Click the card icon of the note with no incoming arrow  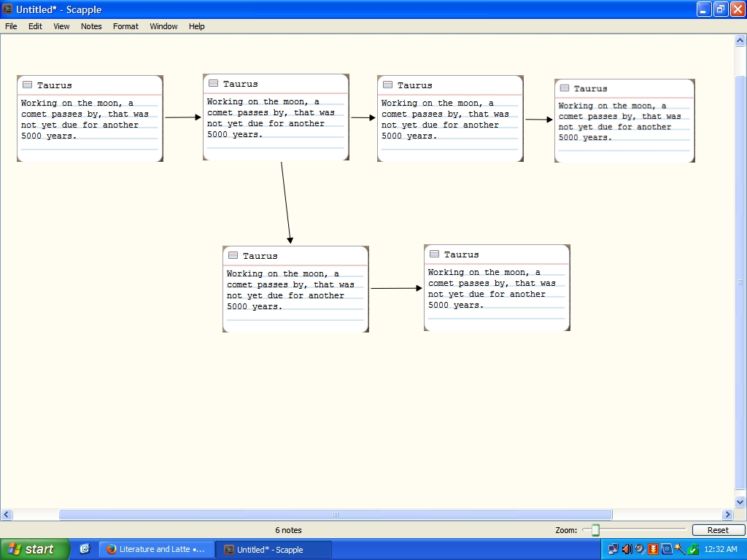[x=27, y=85]
